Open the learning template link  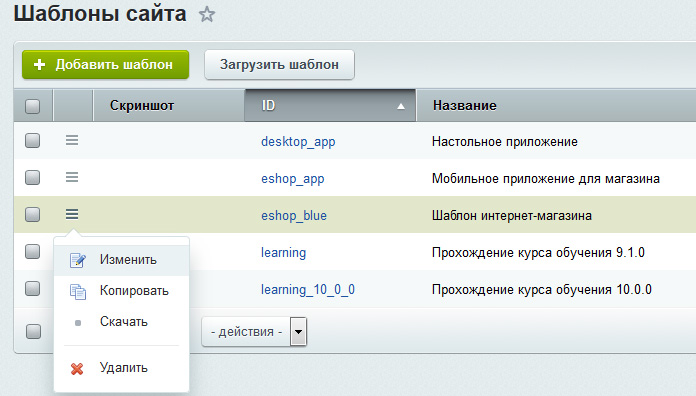point(284,253)
